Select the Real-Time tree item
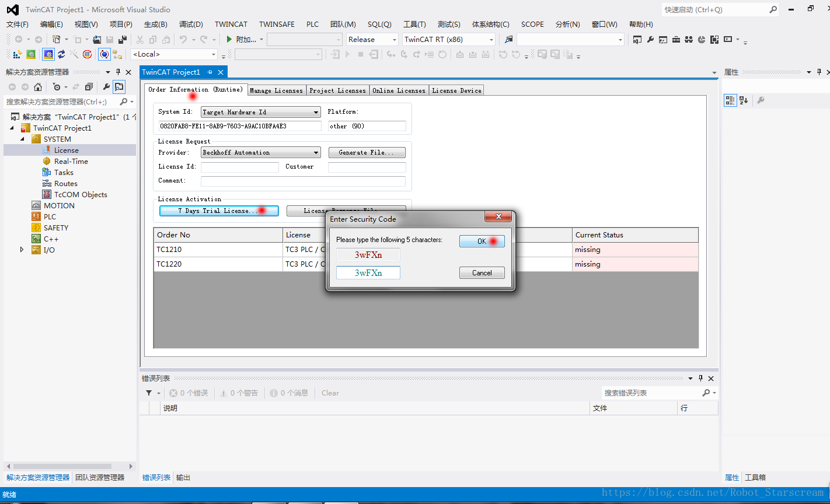 71,162
